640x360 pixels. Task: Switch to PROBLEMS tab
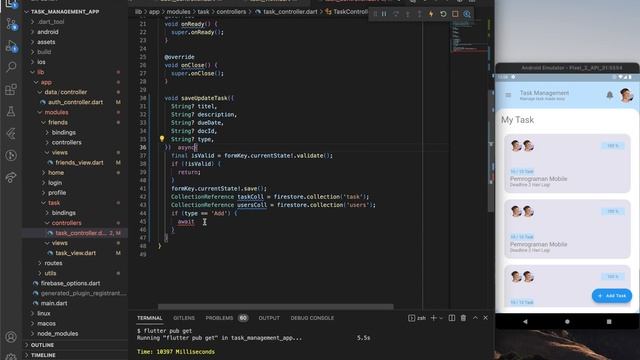219,318
